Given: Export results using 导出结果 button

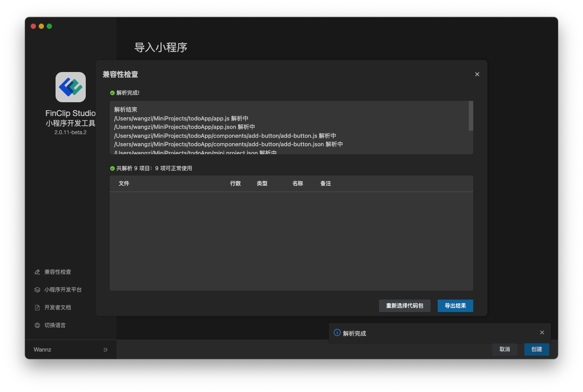Looking at the screenshot, I should point(455,305).
